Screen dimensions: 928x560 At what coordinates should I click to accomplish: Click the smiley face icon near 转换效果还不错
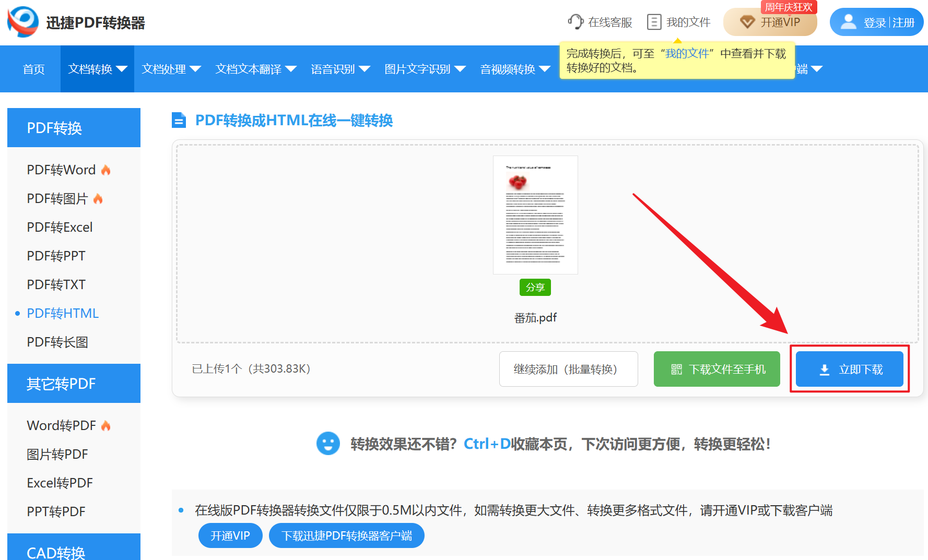tap(328, 444)
